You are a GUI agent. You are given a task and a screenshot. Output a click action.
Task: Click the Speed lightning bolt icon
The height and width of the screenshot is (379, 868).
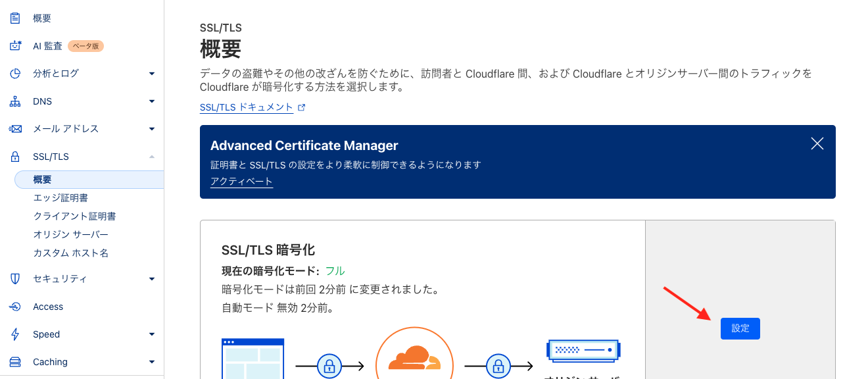[x=15, y=334]
